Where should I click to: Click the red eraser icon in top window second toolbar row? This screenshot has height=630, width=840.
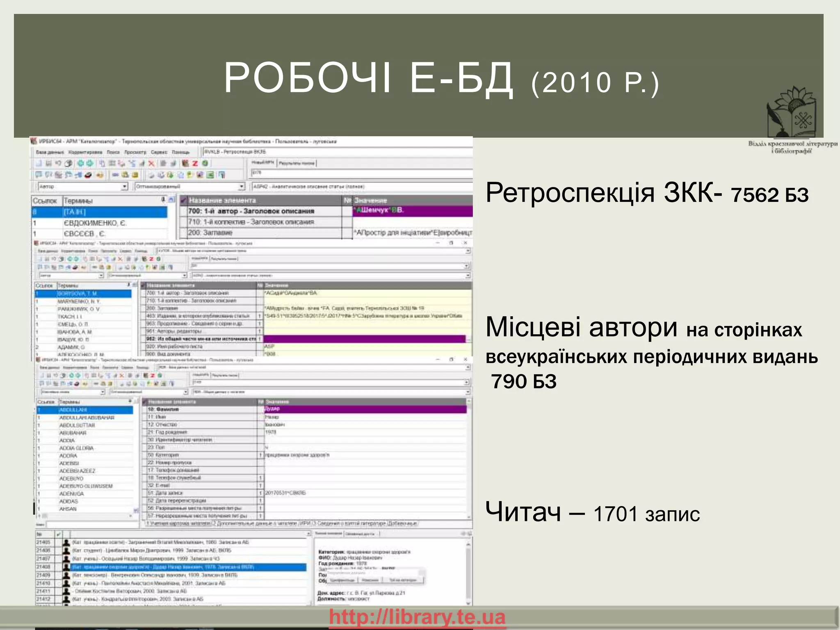pyautogui.click(x=88, y=175)
